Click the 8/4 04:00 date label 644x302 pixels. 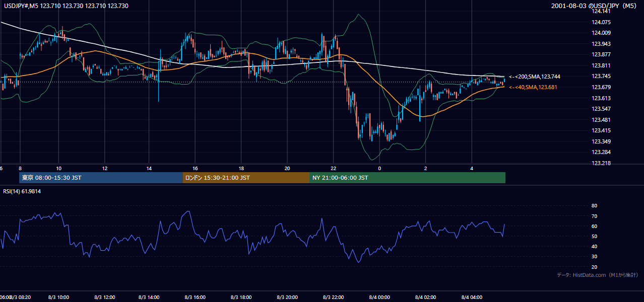pos(472,297)
